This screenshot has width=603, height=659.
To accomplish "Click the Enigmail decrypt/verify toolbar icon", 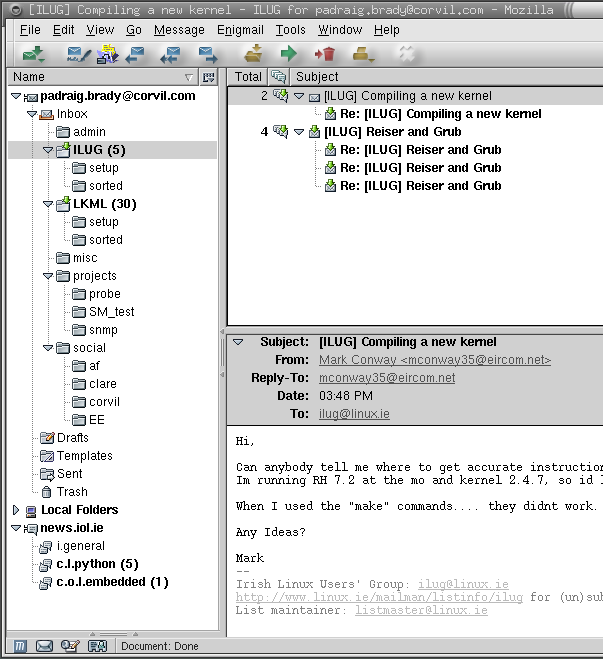I will (x=108, y=54).
